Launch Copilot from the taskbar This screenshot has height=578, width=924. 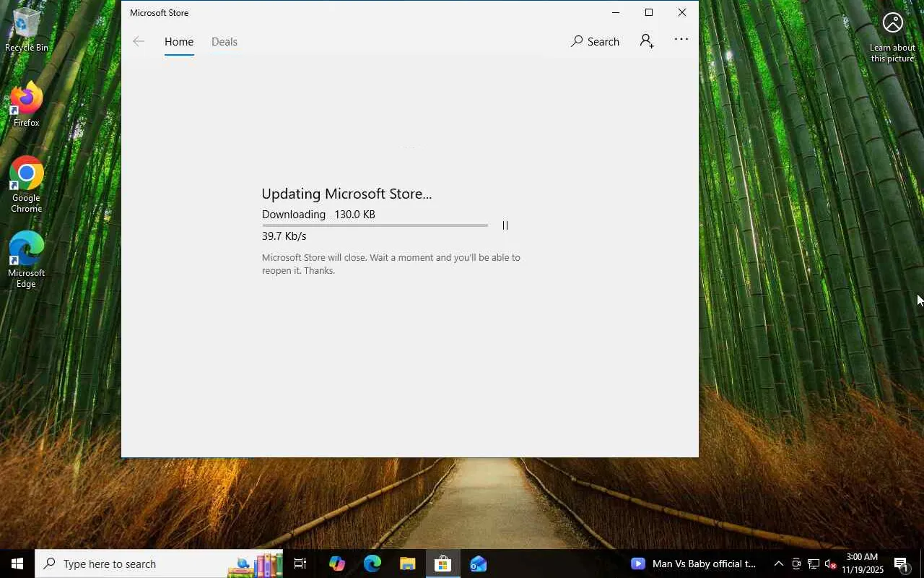pos(336,564)
